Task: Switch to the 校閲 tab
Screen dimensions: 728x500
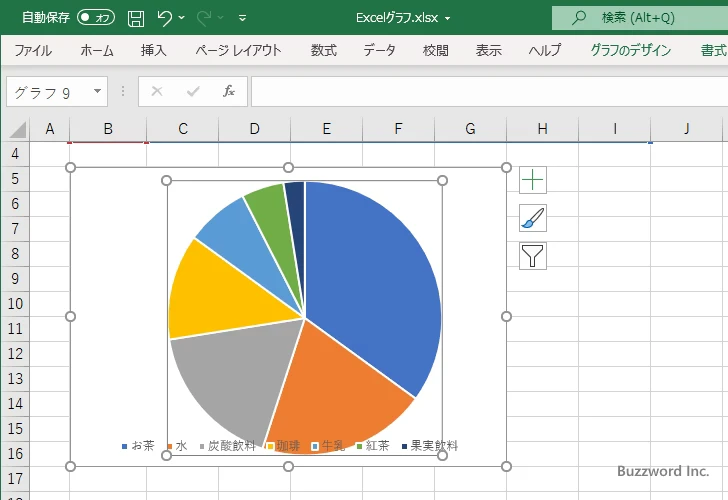Action: [436, 50]
